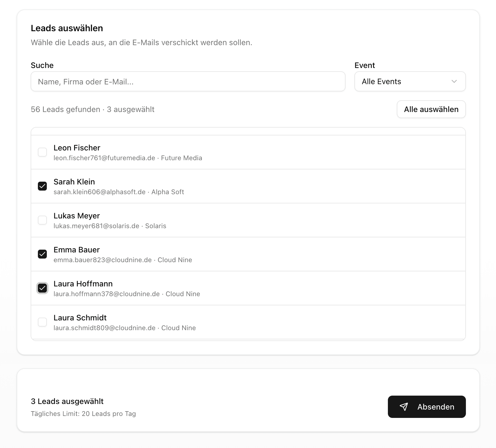Check the checkbox for Leon Fischer
This screenshot has width=496, height=448.
pyautogui.click(x=42, y=152)
